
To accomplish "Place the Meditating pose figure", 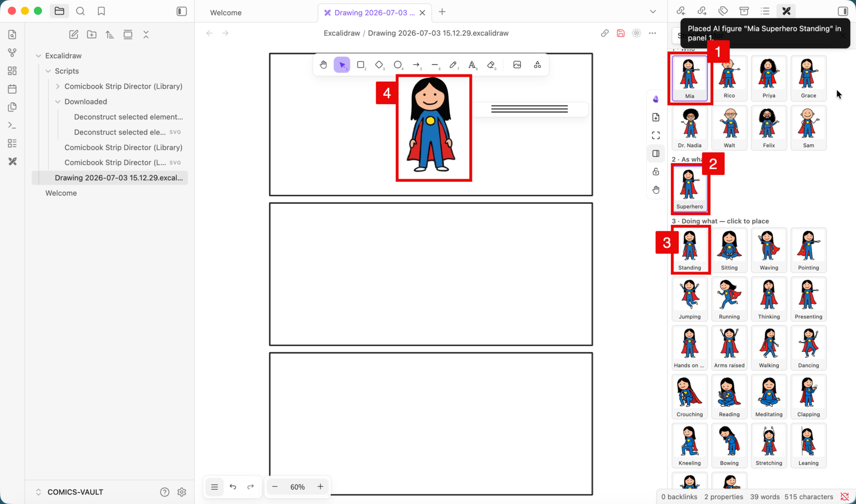I will 769,396.
